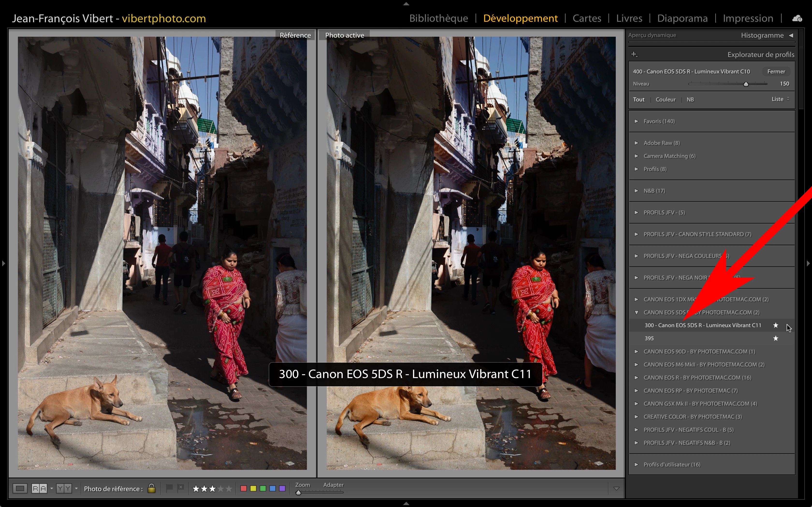Toggle favorite star on profile 395
This screenshot has width=812, height=507.
point(776,338)
